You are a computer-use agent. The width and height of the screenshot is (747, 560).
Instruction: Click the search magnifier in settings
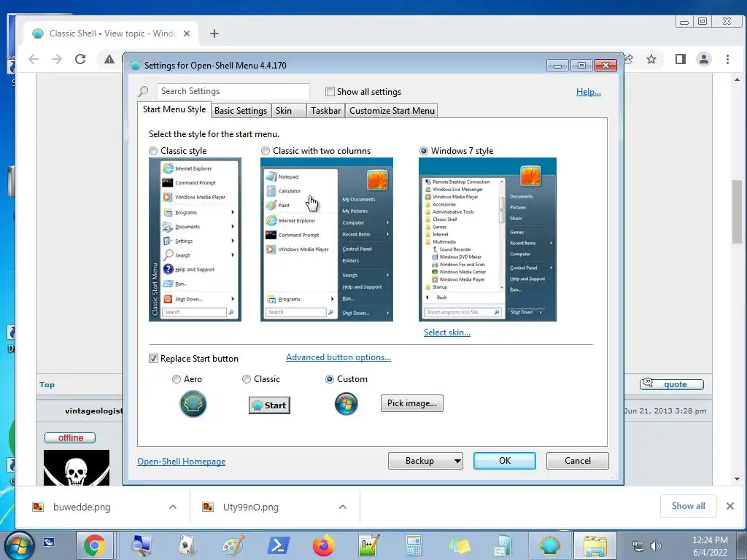click(x=143, y=91)
